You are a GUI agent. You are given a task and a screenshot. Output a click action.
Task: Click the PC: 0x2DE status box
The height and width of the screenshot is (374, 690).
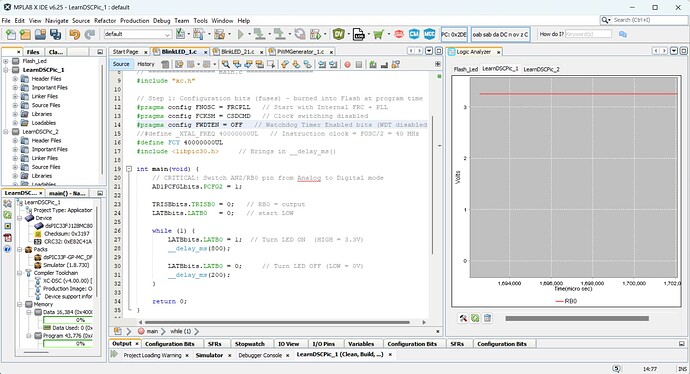454,34
